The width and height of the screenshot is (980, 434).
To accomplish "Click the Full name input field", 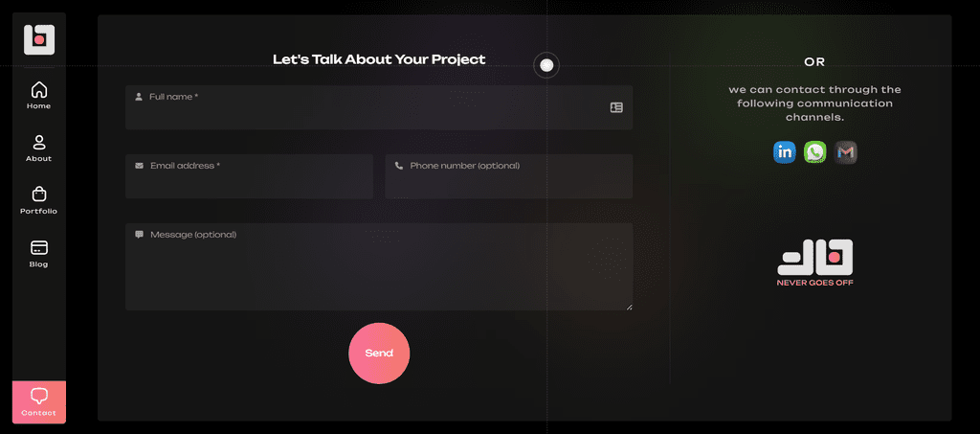I will (379, 107).
